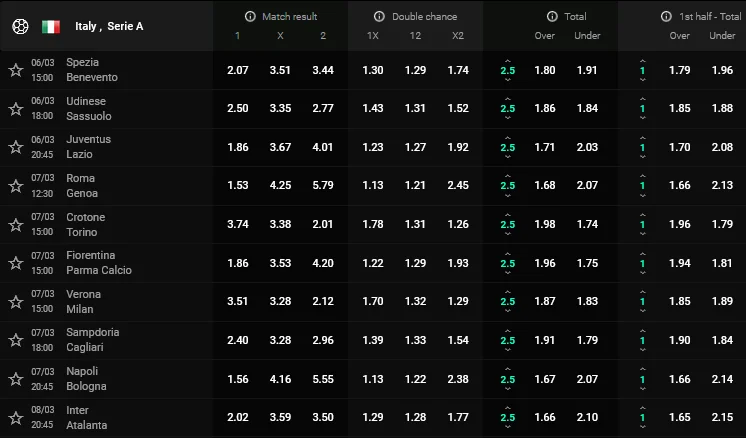Select the Match result column header
The image size is (746, 438).
288,17
